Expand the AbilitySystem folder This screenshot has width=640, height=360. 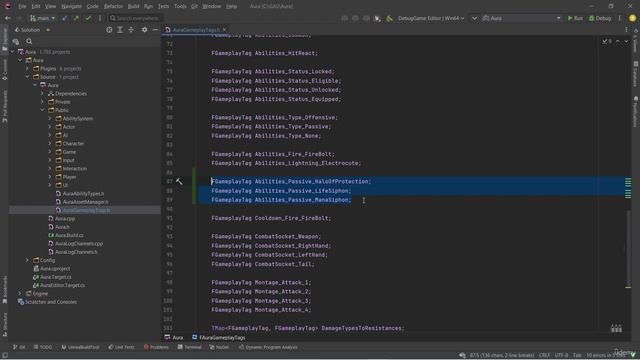click(50, 118)
